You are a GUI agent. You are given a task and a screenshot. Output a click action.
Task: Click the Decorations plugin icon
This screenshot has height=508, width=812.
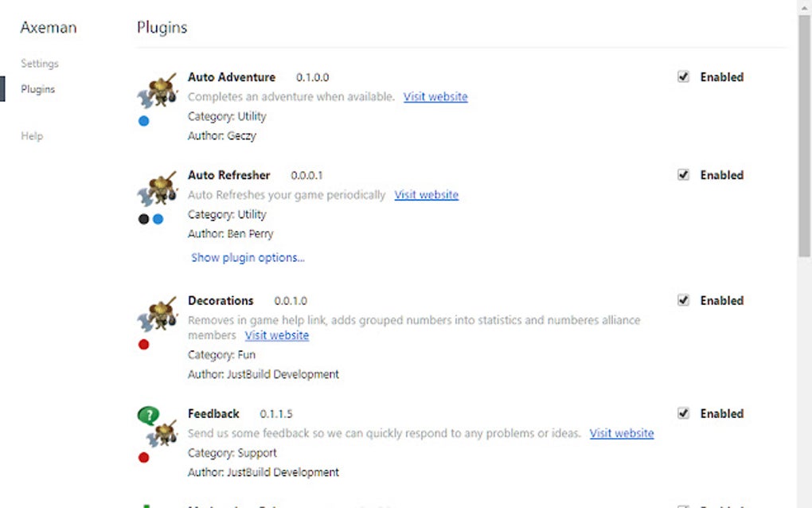(x=158, y=315)
